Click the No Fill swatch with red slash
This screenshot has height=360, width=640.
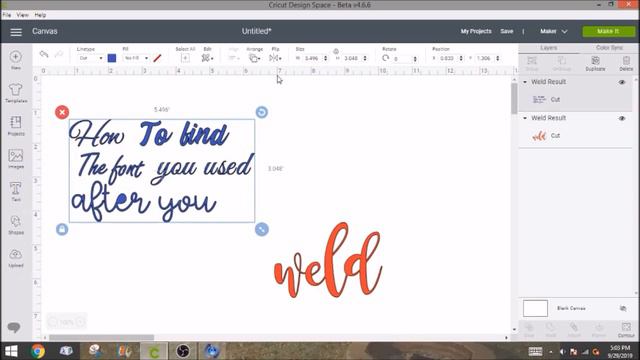(157, 58)
